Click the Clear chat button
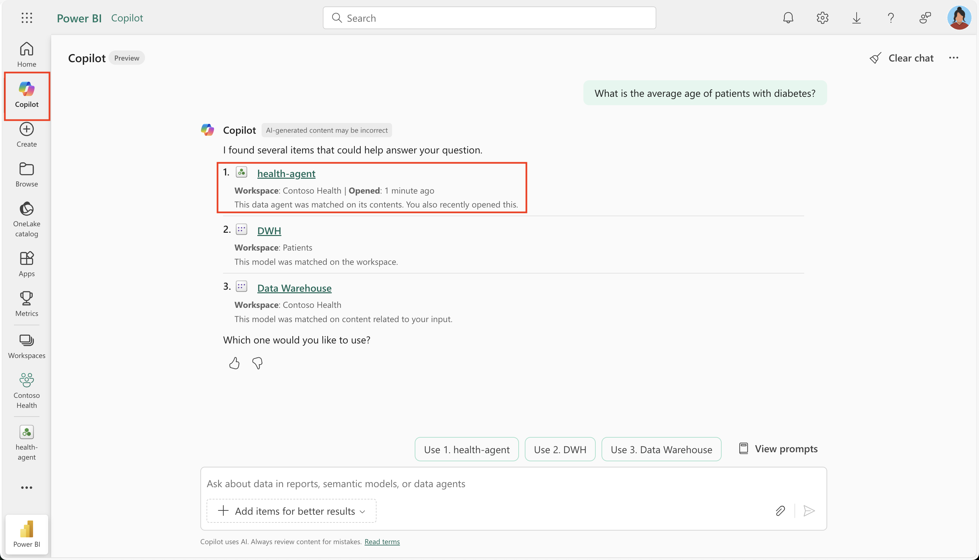The height and width of the screenshot is (560, 979). click(x=901, y=58)
